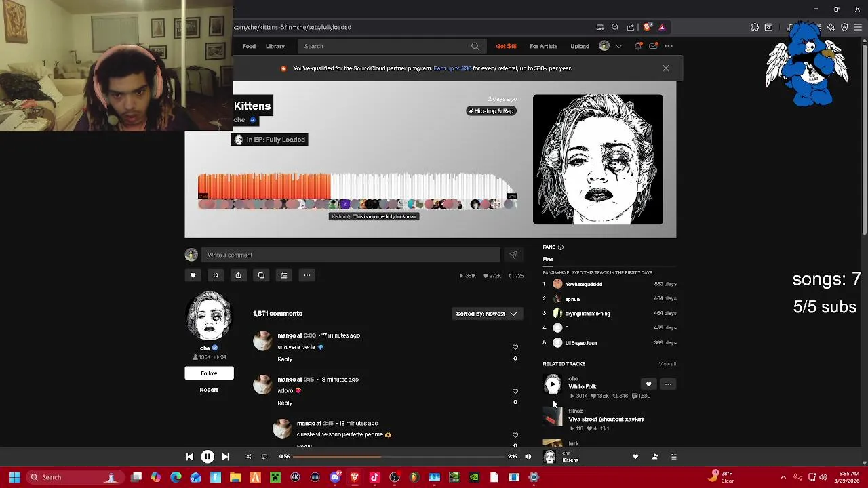This screenshot has width=868, height=488.
Task: Add the track to Next up queue
Action: click(x=284, y=275)
